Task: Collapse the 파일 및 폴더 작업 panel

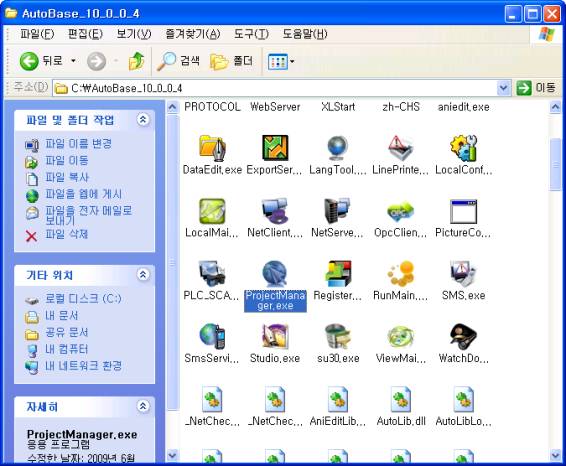Action: (x=143, y=119)
